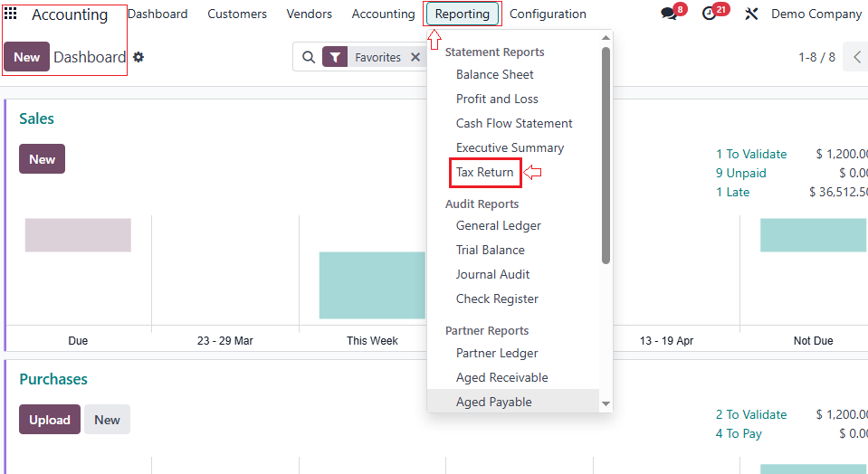The width and height of the screenshot is (868, 474).
Task: Open the apps grid menu icon
Action: pos(11,14)
